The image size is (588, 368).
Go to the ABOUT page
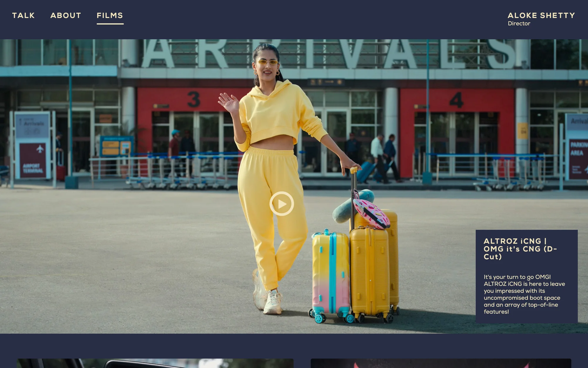[x=66, y=16]
